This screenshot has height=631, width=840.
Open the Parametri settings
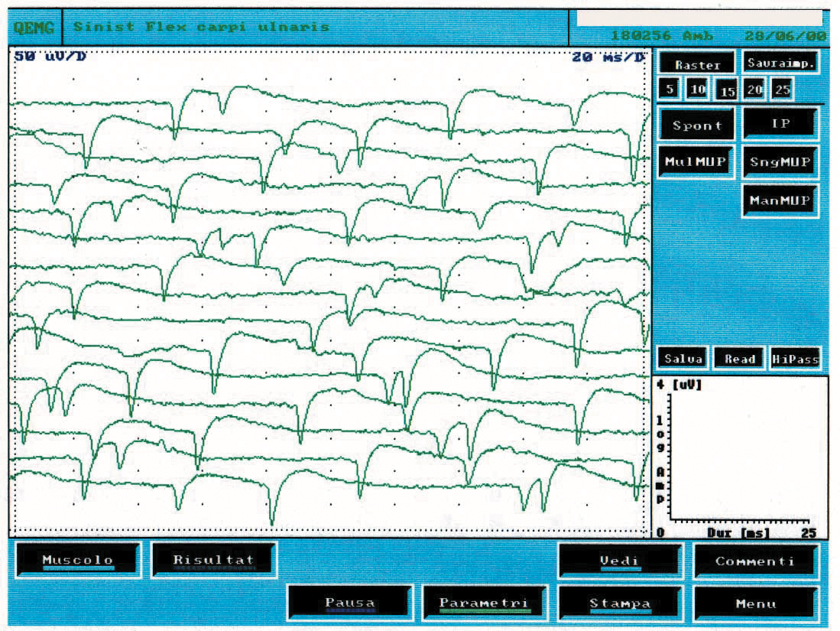pos(484,603)
